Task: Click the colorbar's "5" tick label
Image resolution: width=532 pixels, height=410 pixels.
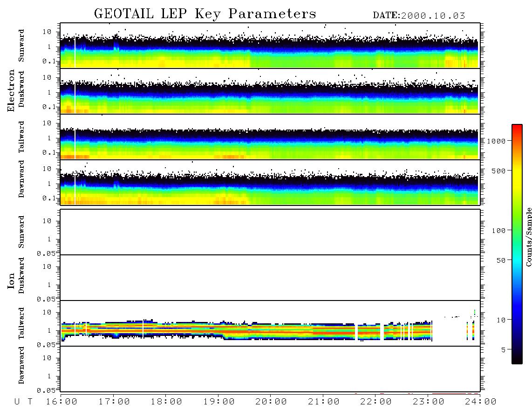Action: [503, 350]
